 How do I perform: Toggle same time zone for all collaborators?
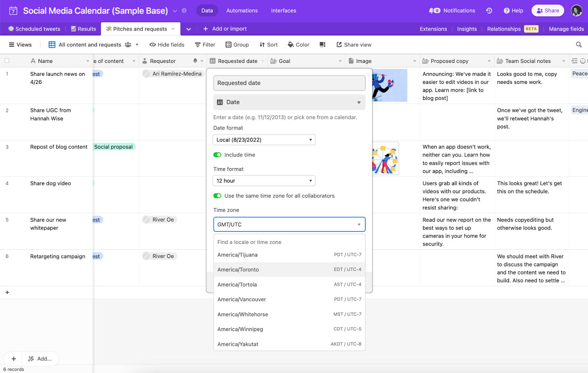point(217,196)
